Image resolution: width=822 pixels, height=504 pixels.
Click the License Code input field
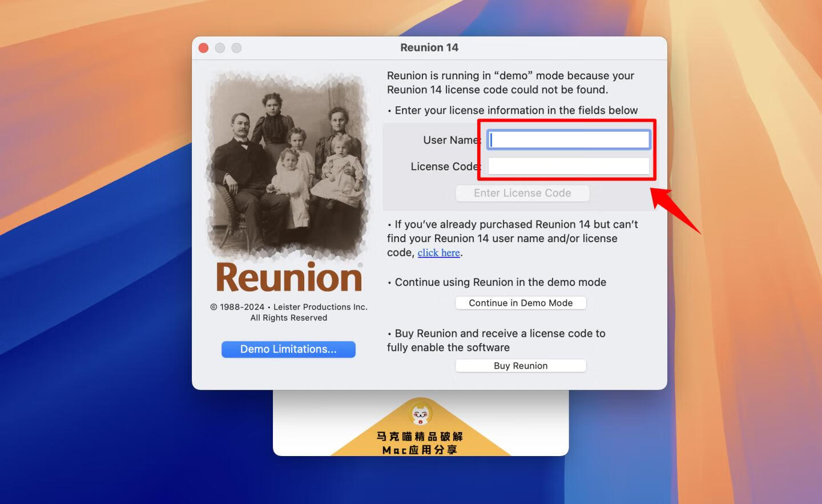pyautogui.click(x=569, y=166)
